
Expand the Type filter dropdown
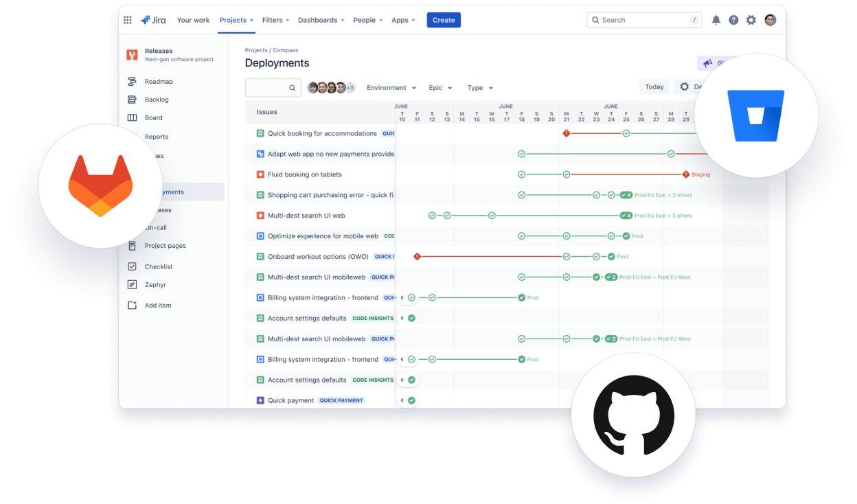480,87
